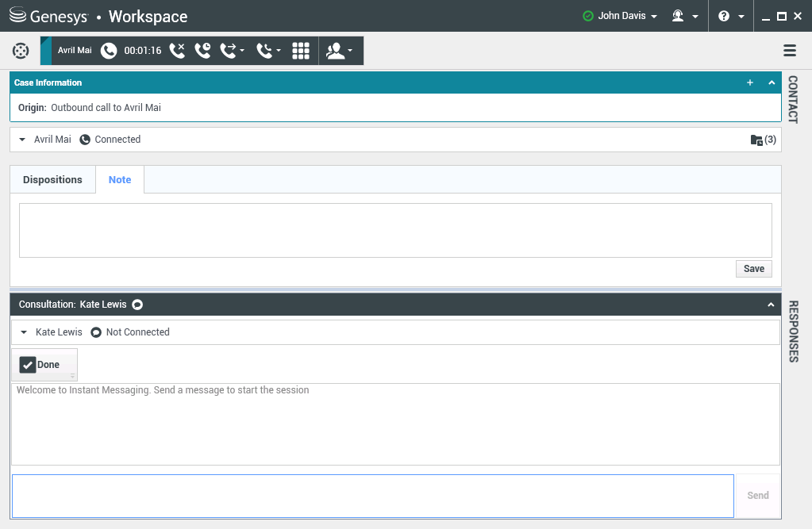Viewport: 812px width, 529px height.
Task: Open the hamburger menu
Action: (790, 51)
